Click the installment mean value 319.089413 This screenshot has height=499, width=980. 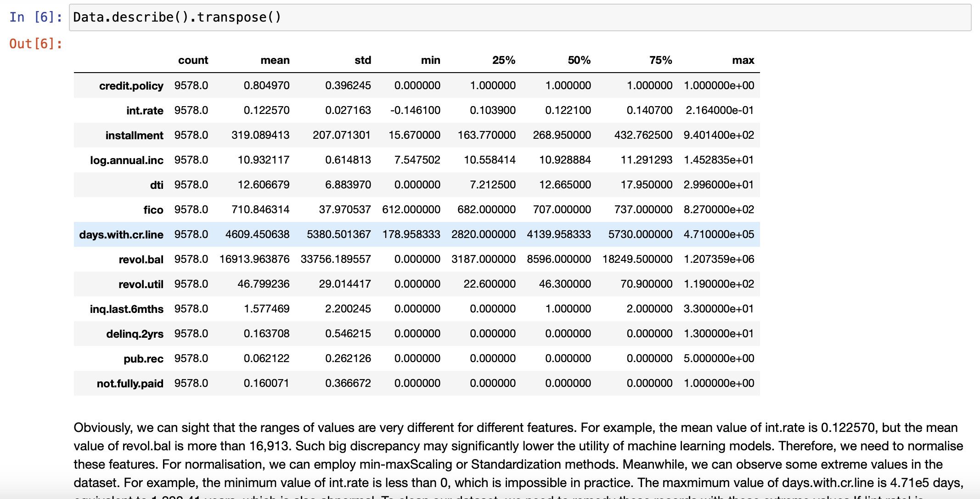click(261, 135)
